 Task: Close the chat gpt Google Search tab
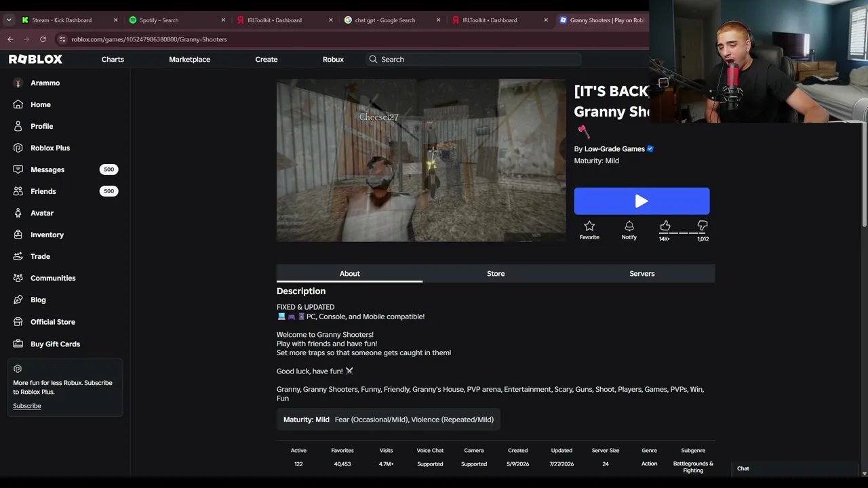coord(438,20)
